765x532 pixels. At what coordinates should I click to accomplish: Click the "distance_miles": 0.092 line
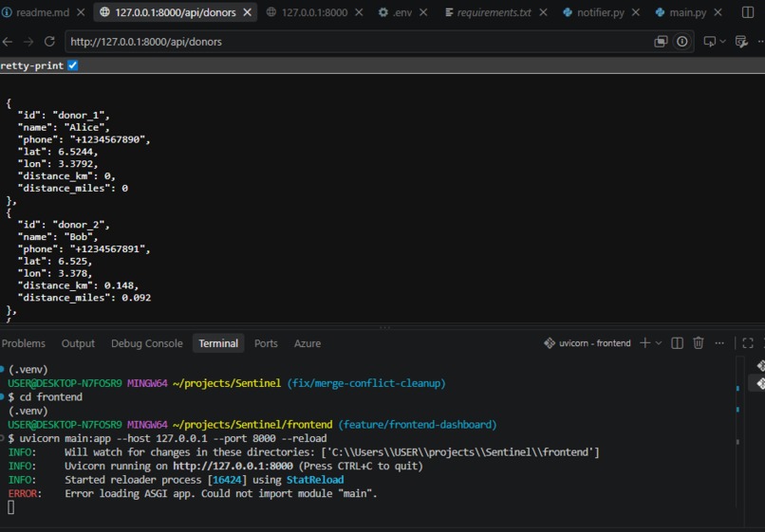point(84,298)
